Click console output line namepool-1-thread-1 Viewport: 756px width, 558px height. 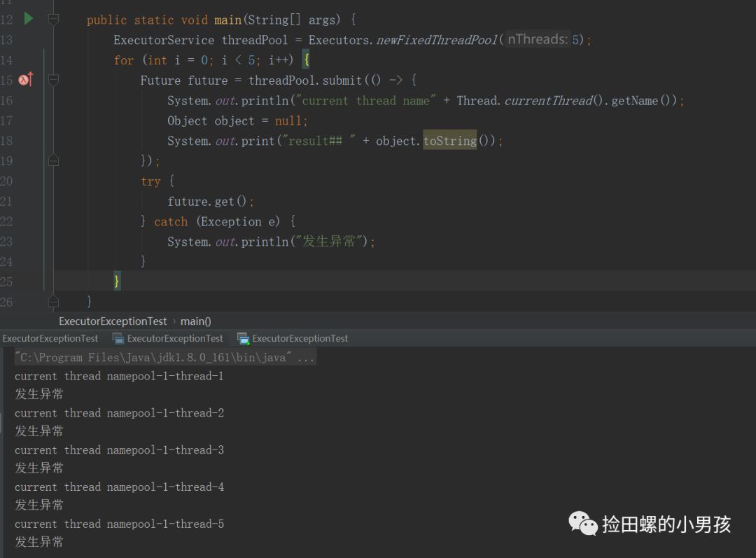coord(119,376)
